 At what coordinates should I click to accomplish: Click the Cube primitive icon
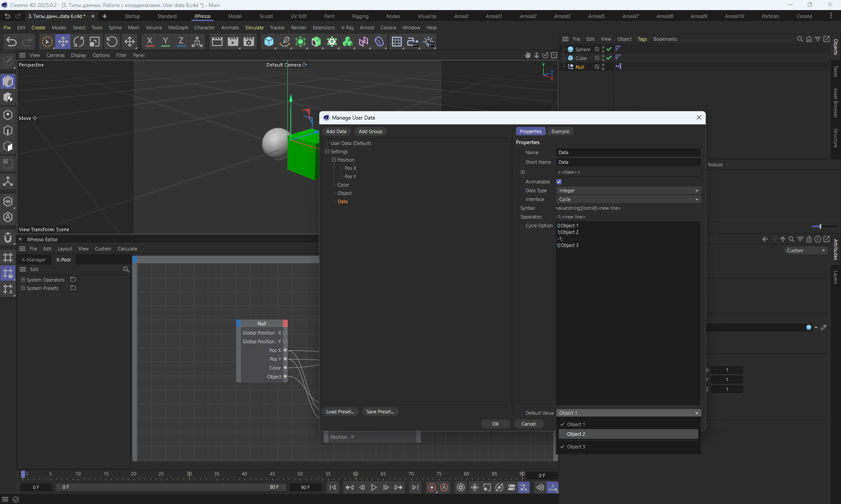[x=269, y=42]
